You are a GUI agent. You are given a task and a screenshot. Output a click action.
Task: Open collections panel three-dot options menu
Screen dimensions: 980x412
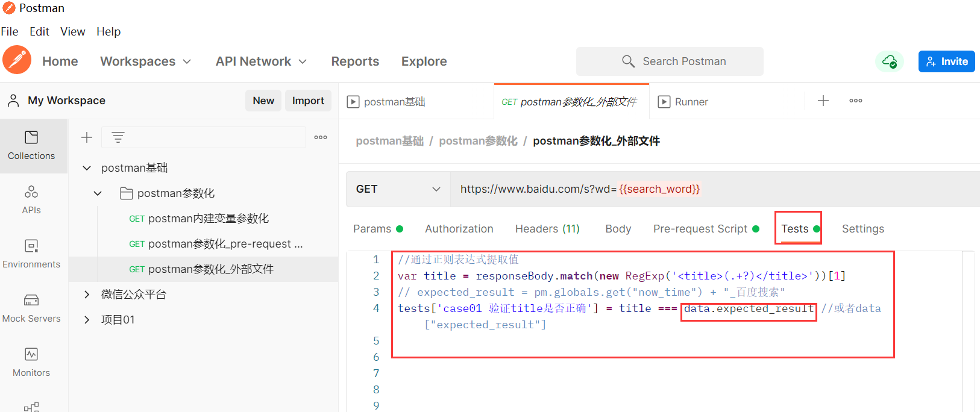coord(321,137)
